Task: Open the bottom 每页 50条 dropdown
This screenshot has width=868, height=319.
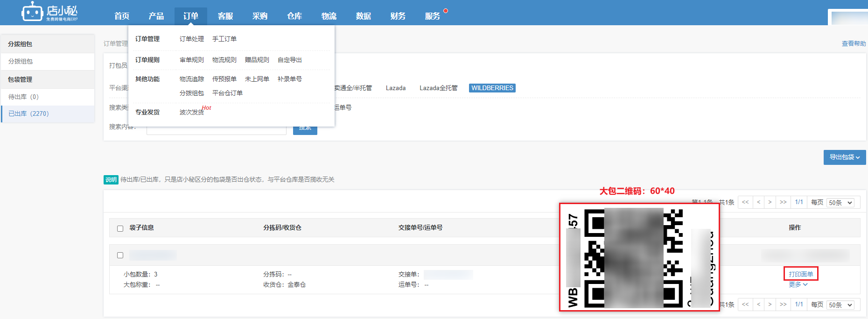Action: 840,305
